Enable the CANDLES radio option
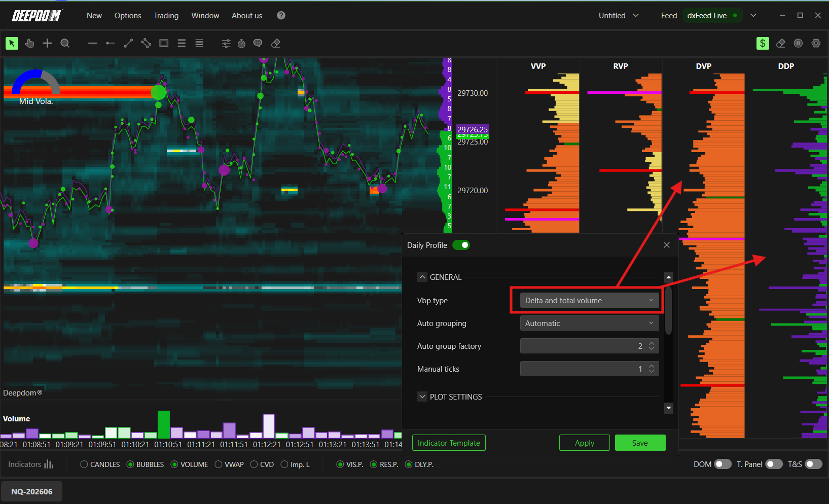Screen dimensions: 829x504 tap(84, 464)
